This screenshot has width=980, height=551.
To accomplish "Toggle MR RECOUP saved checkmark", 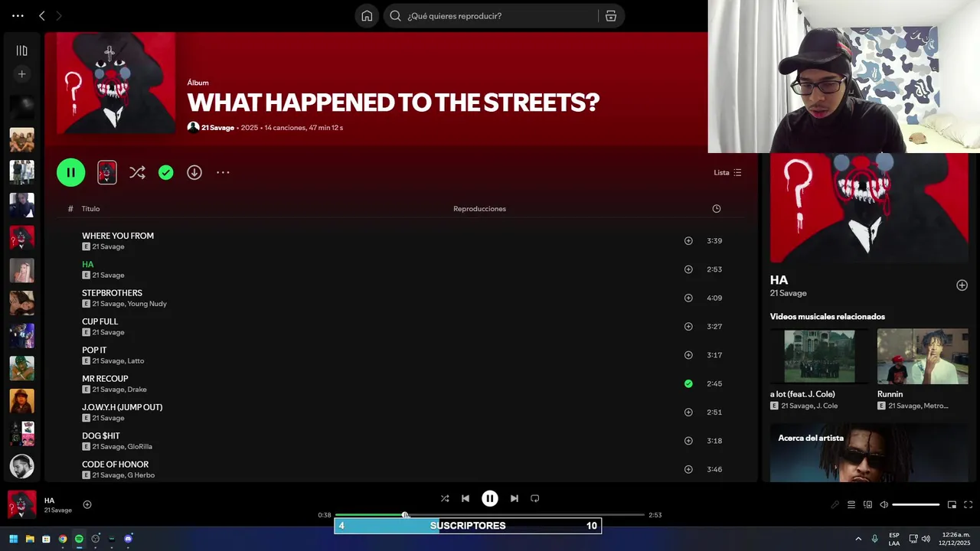I will pos(688,383).
